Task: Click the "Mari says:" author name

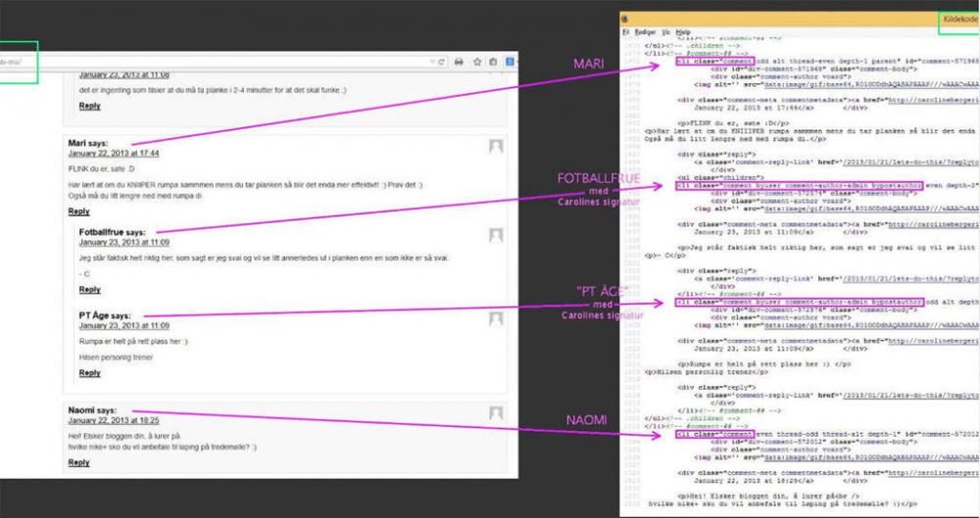Action: click(88, 144)
